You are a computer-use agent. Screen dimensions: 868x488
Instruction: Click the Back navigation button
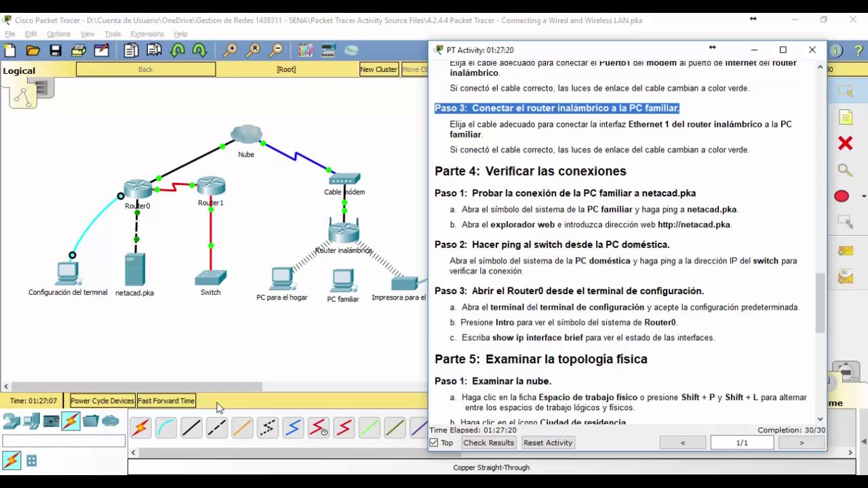[146, 69]
